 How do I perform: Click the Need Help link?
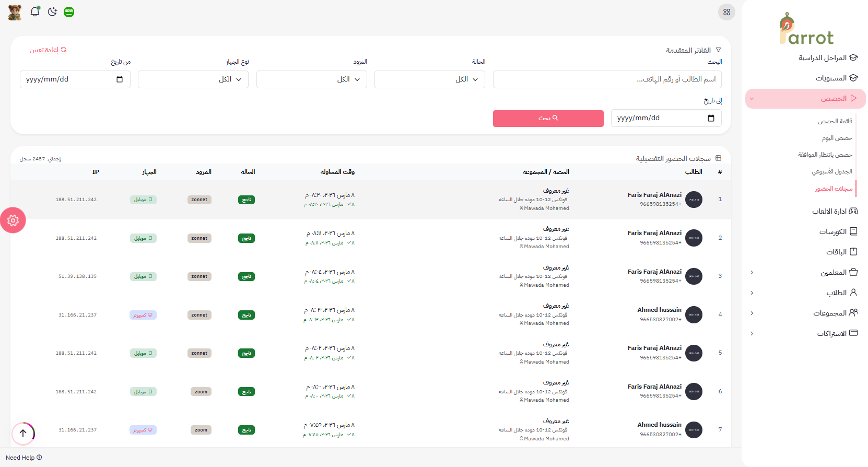[24, 458]
